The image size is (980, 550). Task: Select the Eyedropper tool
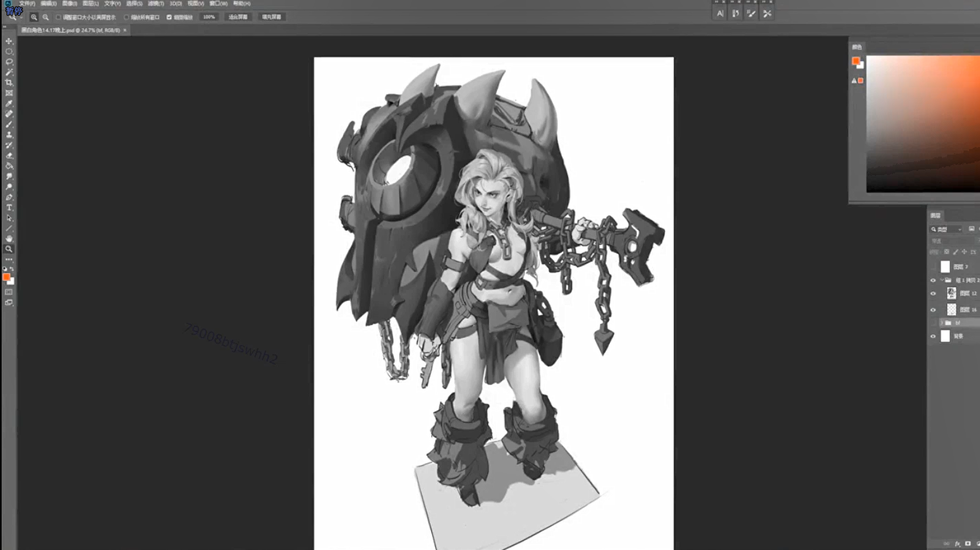9,103
